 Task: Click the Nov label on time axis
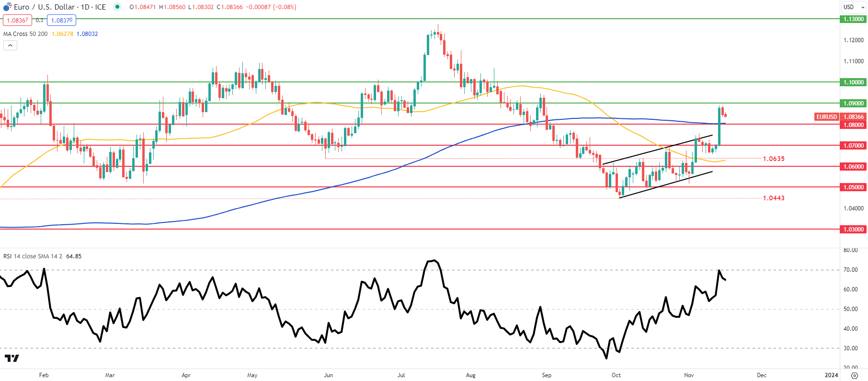[x=689, y=375]
